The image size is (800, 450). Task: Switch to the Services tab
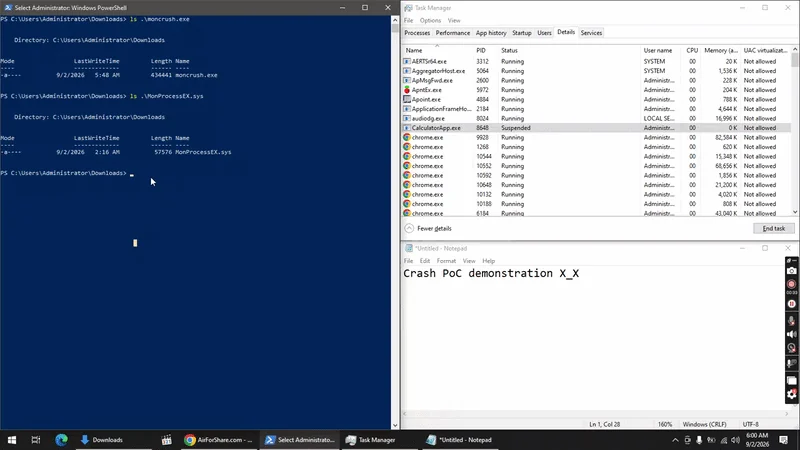[591, 33]
